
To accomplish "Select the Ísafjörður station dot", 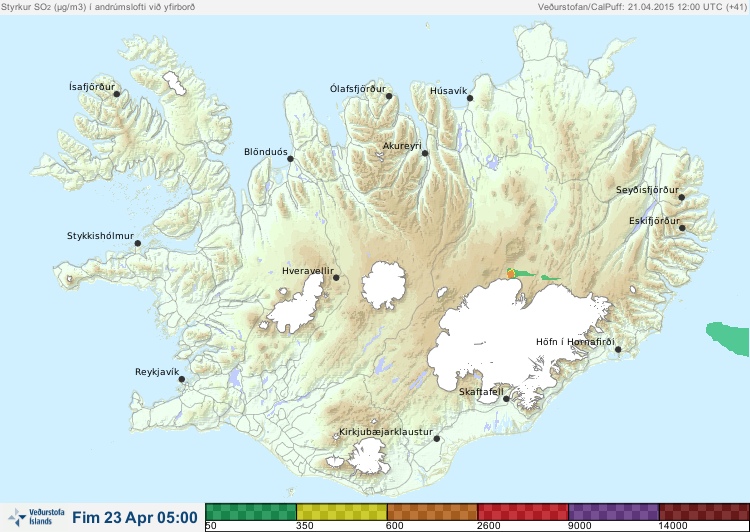I will [116, 94].
